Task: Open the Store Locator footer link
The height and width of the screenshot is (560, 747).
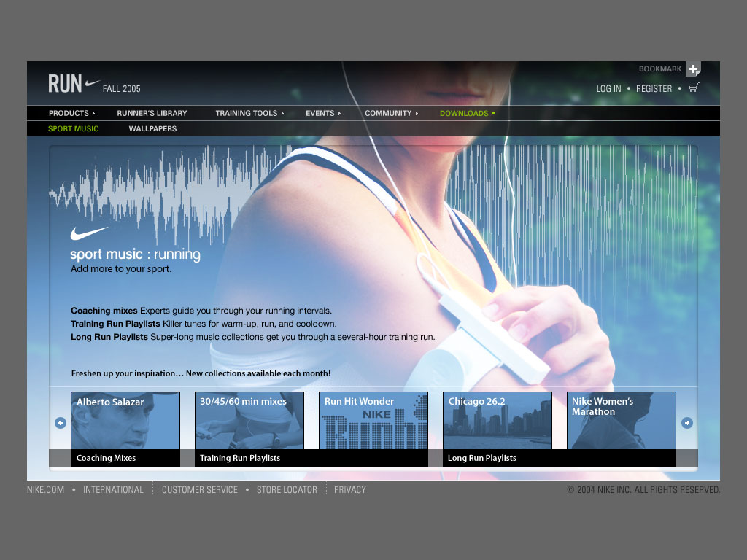Action: (287, 489)
